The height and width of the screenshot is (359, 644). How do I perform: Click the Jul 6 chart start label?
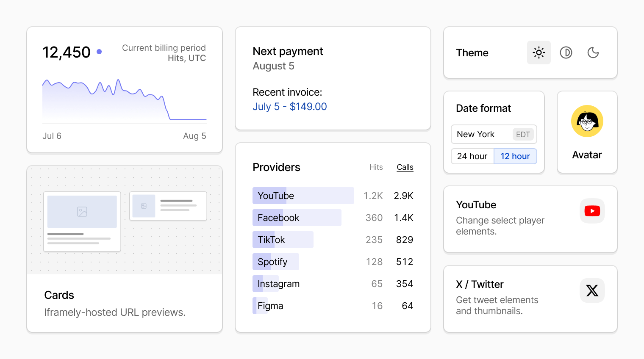tap(52, 136)
